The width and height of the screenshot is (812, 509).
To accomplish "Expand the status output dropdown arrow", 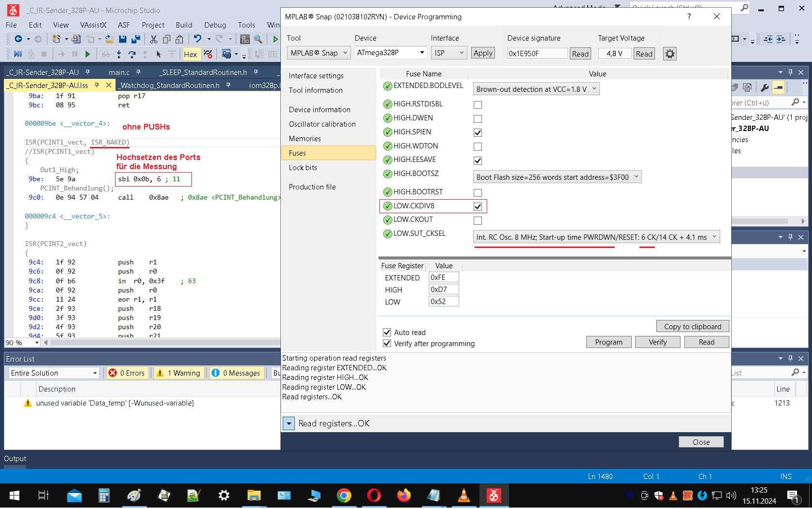I will click(x=289, y=423).
